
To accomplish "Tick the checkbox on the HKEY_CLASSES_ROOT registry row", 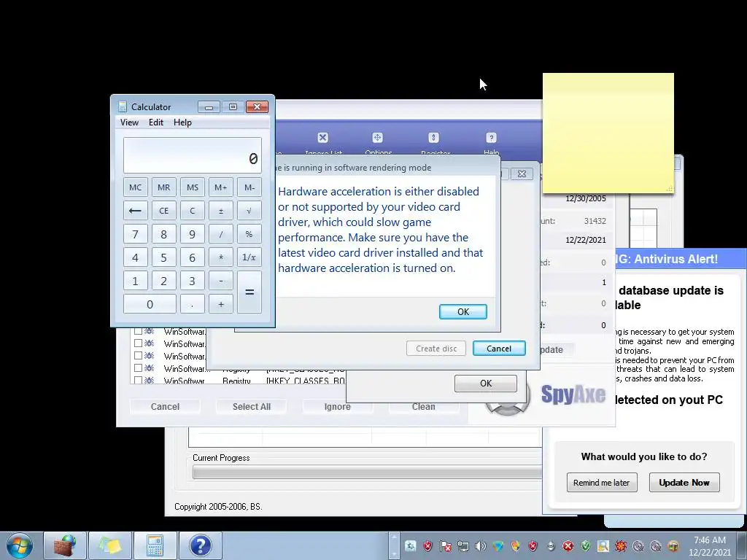I will click(x=138, y=381).
